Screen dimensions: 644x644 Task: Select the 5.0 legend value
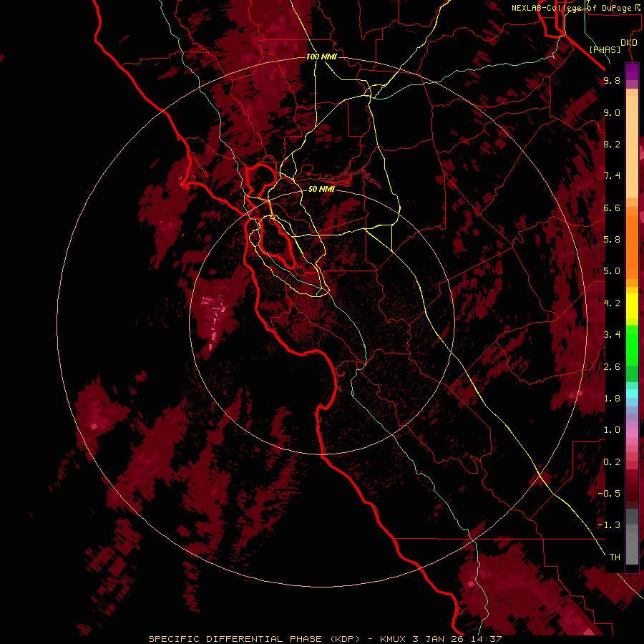coord(612,271)
